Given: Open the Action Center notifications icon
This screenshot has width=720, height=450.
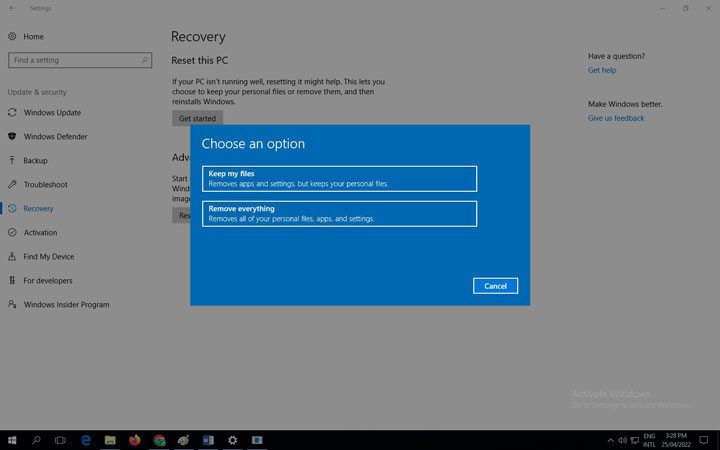Looking at the screenshot, I should pyautogui.click(x=703, y=440).
